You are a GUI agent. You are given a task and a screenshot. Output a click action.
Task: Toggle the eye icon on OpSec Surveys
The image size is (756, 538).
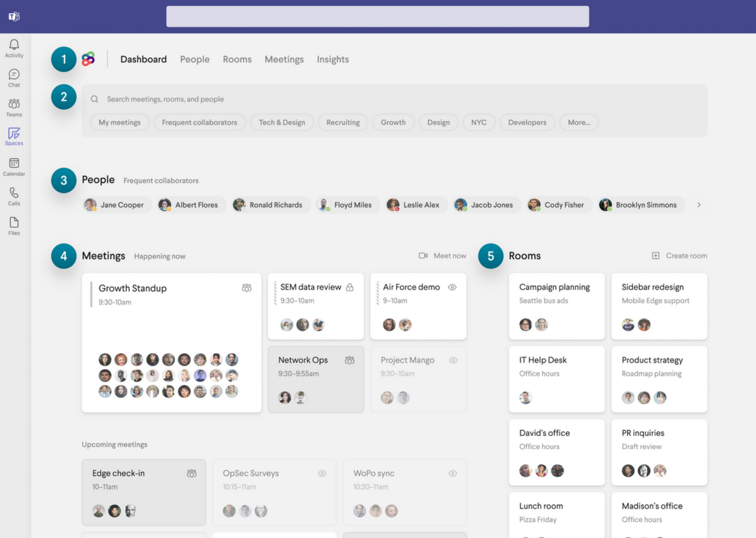coord(322,473)
